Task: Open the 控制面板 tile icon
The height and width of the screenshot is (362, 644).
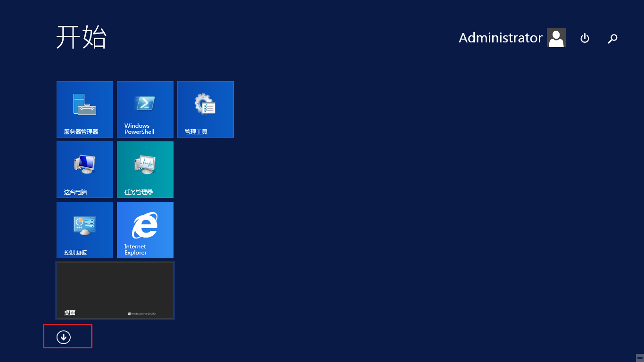Action: 85,225
